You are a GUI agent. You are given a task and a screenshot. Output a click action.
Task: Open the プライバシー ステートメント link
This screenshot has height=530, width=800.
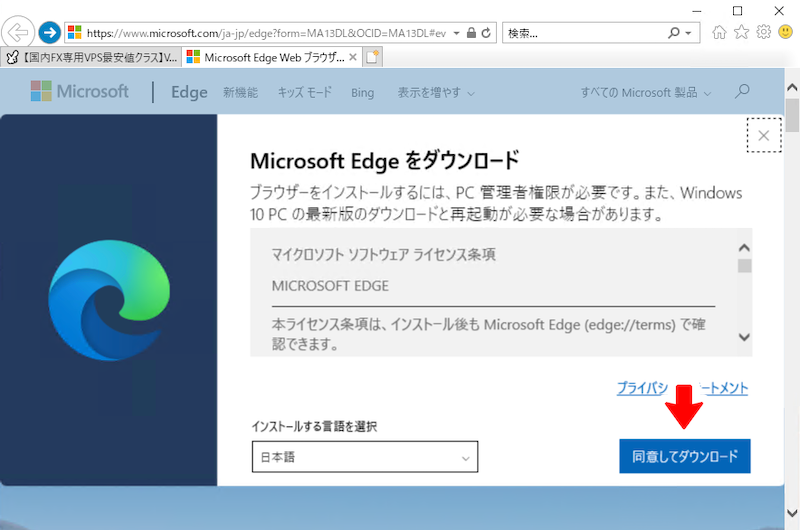[683, 388]
